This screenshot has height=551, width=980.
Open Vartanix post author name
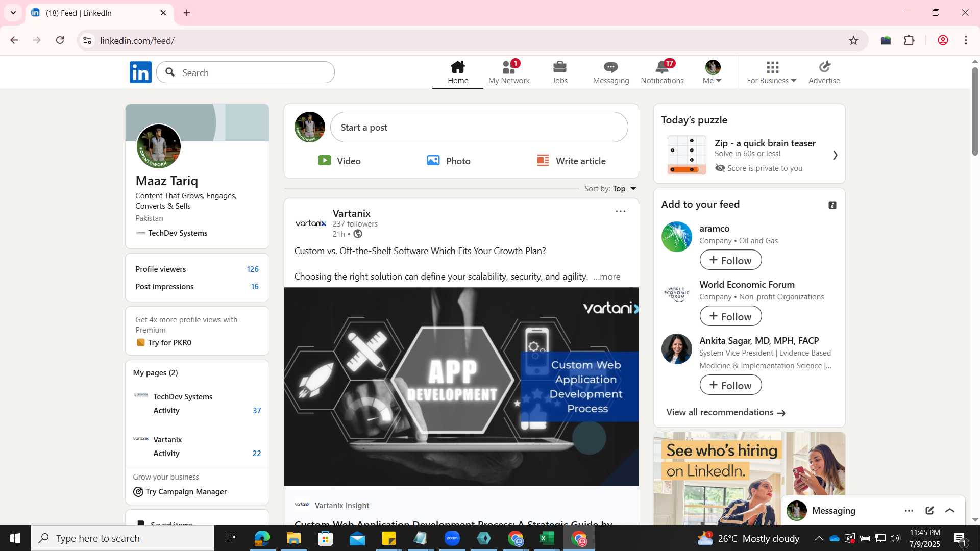point(352,213)
